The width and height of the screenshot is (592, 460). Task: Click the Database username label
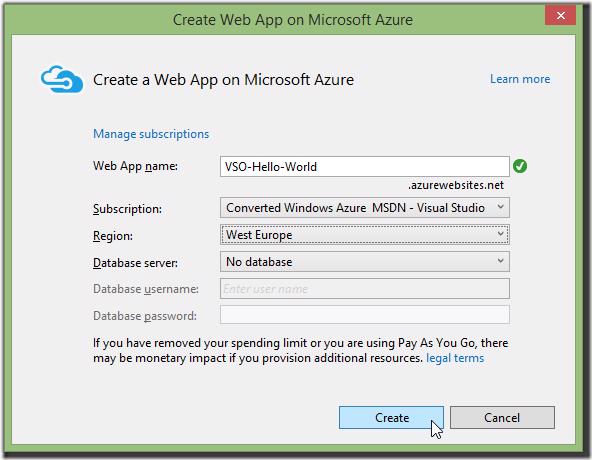coord(146,289)
